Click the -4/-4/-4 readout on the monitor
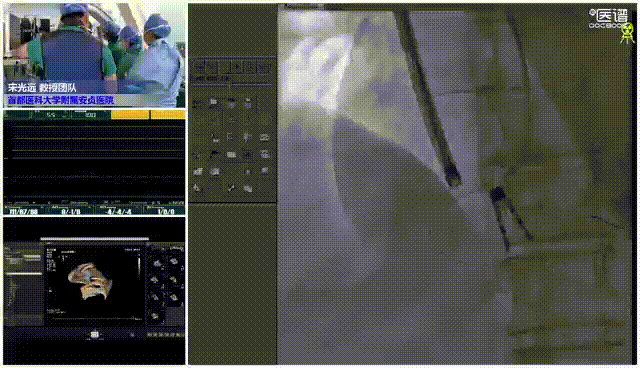This screenshot has width=640, height=368. (x=118, y=211)
